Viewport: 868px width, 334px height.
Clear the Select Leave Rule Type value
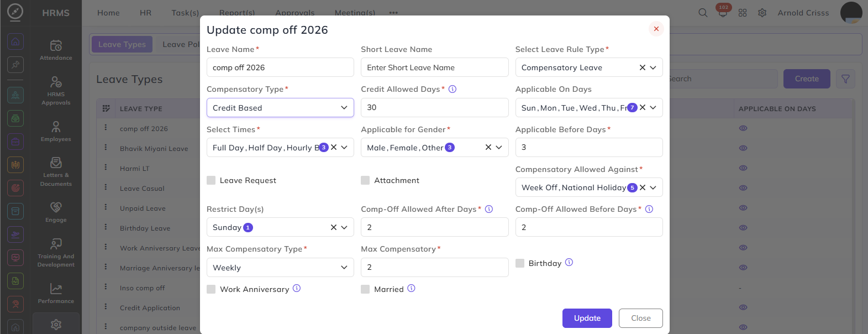643,67
